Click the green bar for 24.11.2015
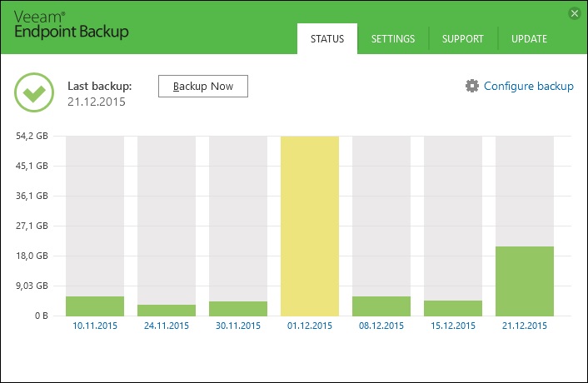This screenshot has height=383, width=588. click(167, 311)
